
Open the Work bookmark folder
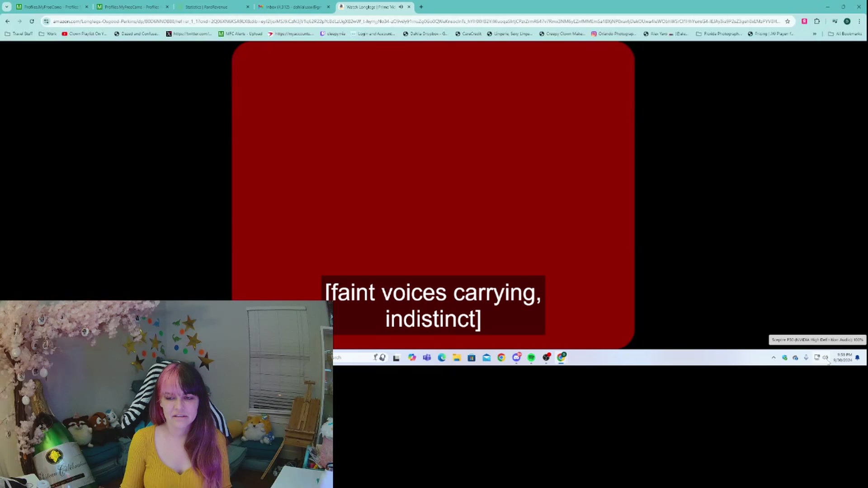point(48,34)
